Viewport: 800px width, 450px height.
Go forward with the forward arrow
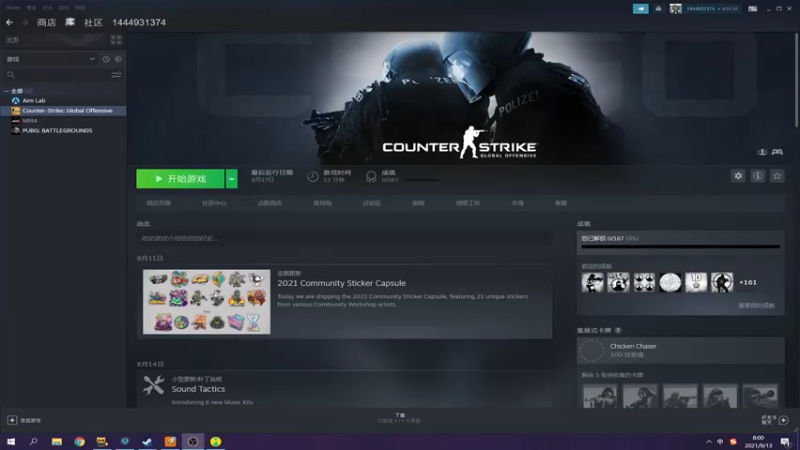pos(24,22)
